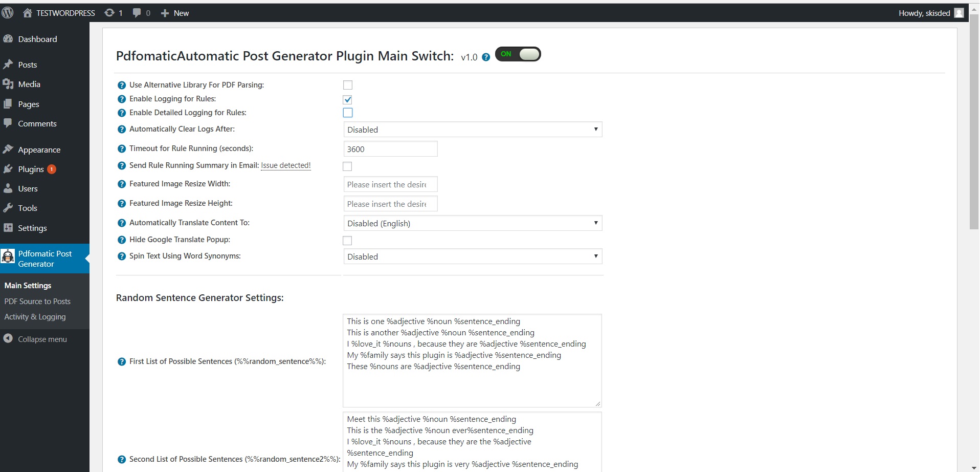Click the WordPress logo icon
The height and width of the screenshot is (472, 980).
point(8,13)
